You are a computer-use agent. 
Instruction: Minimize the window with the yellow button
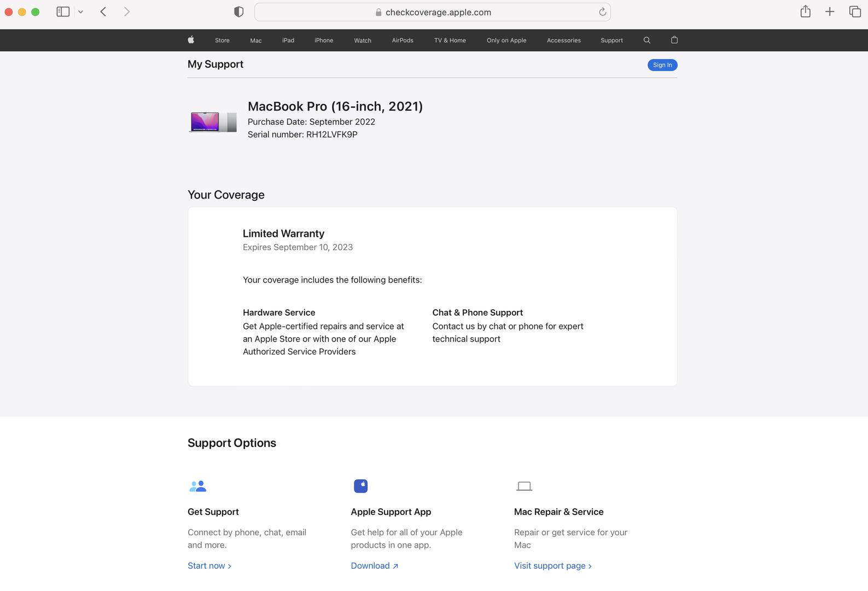[22, 12]
